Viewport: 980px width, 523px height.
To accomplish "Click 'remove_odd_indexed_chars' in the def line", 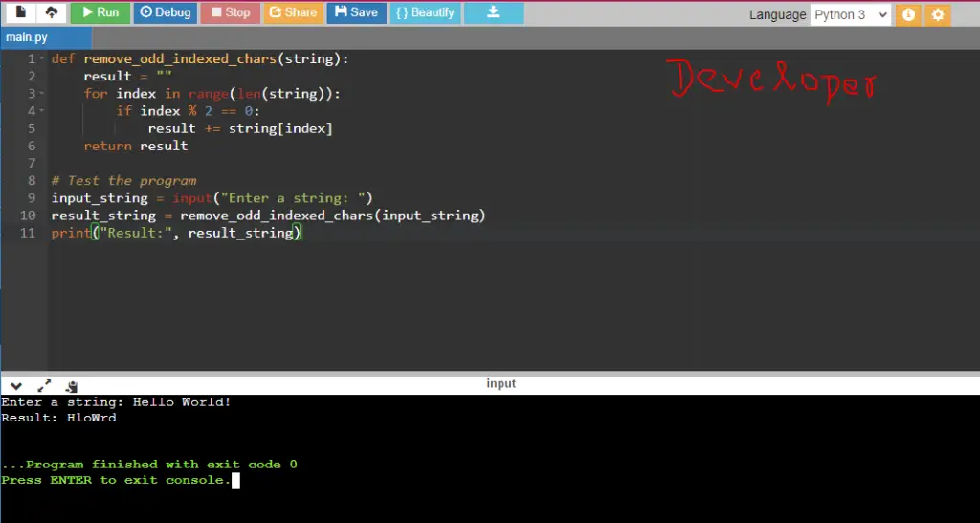I will point(180,58).
